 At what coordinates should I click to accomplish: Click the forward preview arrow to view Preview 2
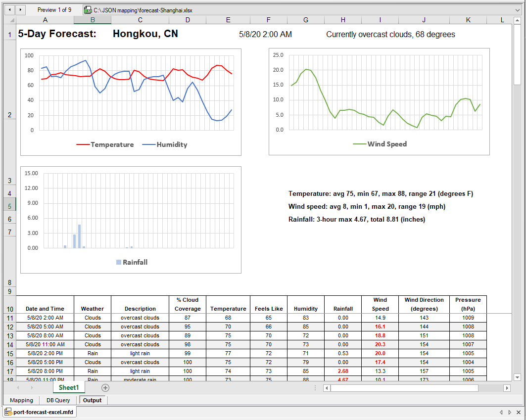tap(19, 9)
